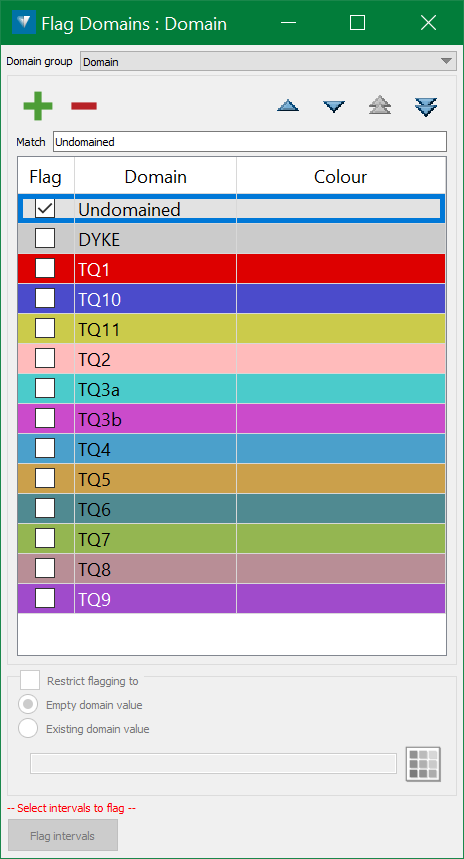The image size is (464, 859).
Task: Enable the Restrict flagging to checkbox
Action: coord(30,681)
